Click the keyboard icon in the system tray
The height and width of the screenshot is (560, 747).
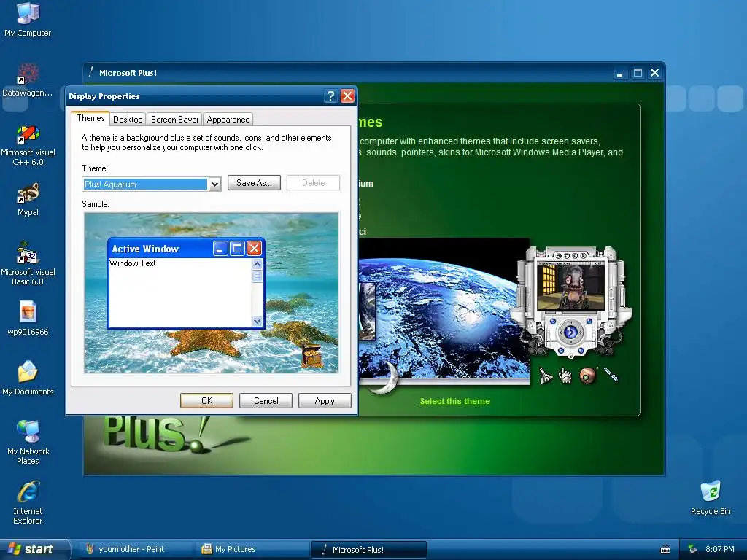coord(665,550)
